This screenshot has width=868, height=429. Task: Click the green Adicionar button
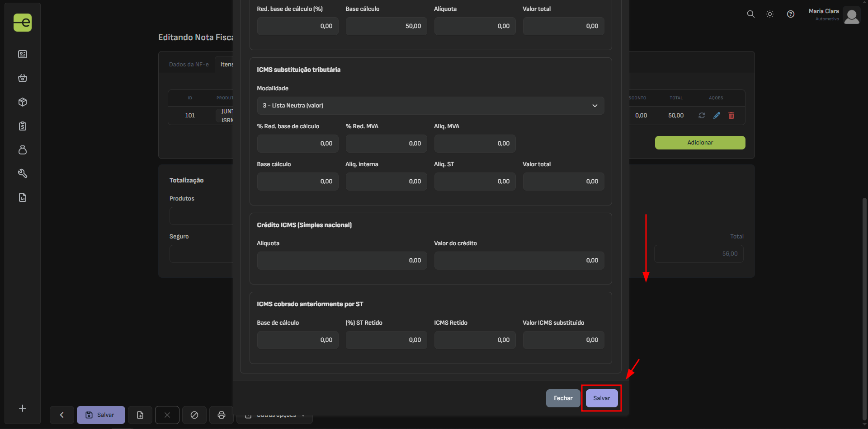pos(700,143)
